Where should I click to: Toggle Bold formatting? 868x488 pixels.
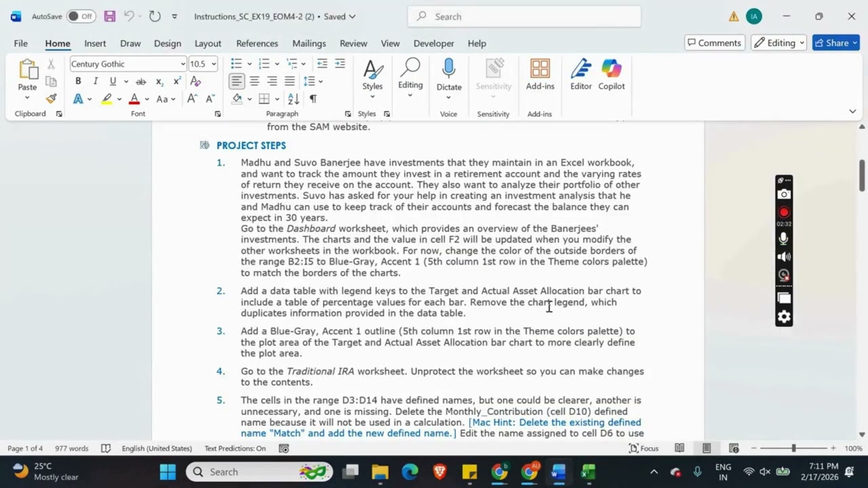coord(78,81)
